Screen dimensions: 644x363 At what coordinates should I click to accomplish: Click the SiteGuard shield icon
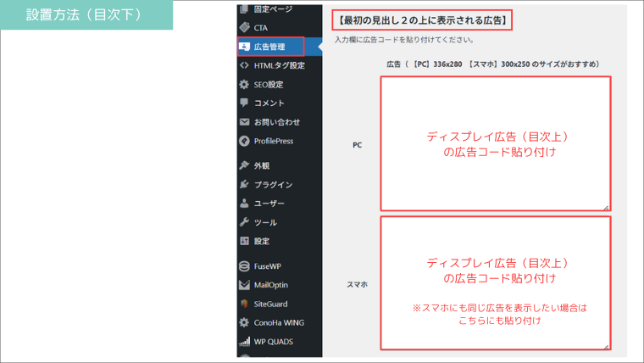[244, 304]
